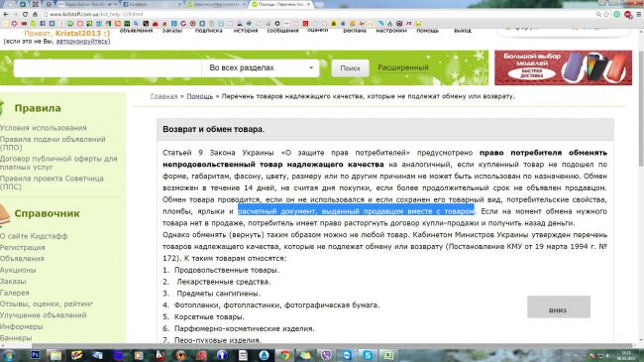
Task: Open Chrome menu hamburger icon
Action: click(639, 14)
